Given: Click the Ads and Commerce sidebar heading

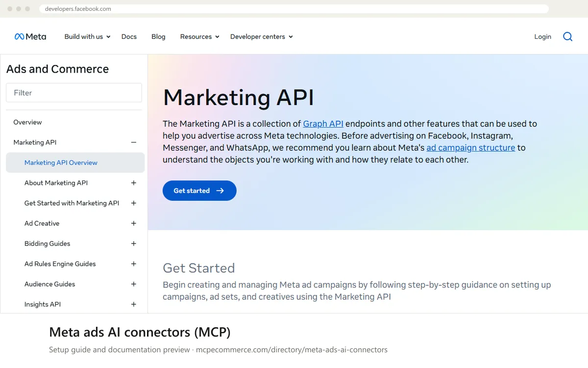Looking at the screenshot, I should (x=57, y=69).
